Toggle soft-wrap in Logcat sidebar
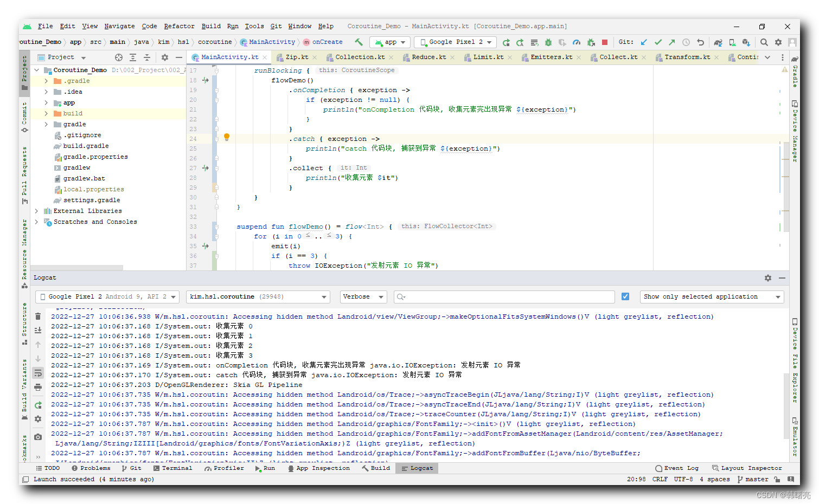The height and width of the screenshot is (504, 819). 38,373
